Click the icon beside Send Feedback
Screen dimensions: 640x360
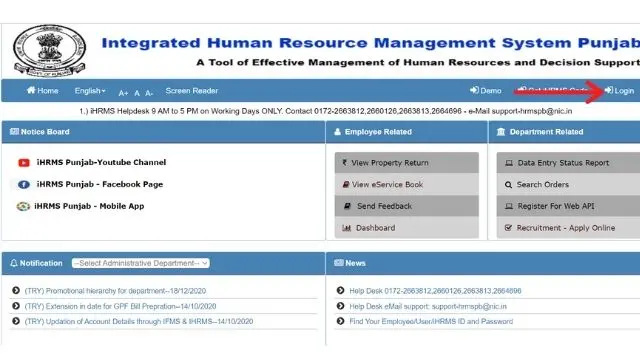click(347, 206)
